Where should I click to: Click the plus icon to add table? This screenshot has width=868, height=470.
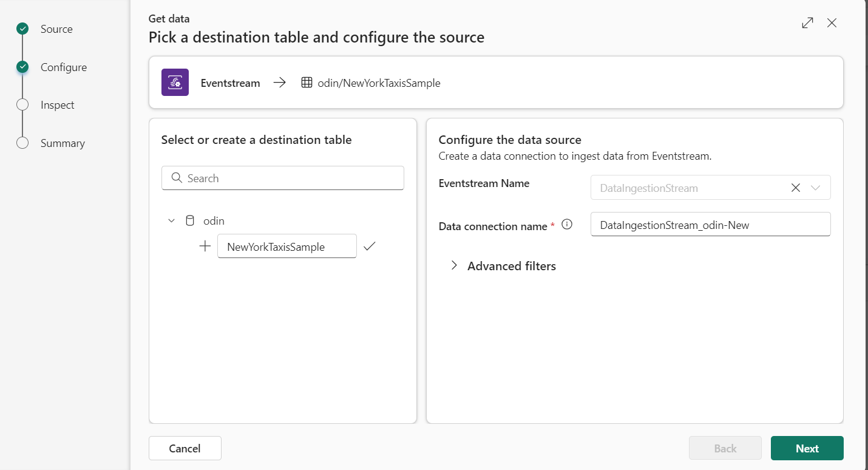pos(205,247)
